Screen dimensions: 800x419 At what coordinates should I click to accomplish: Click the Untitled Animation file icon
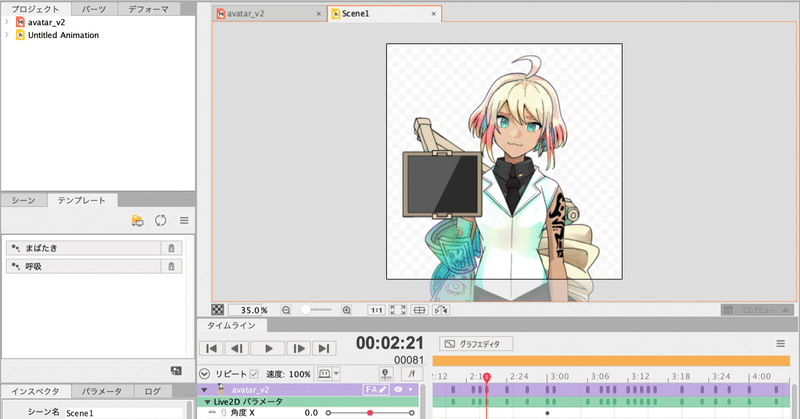pyautogui.click(x=20, y=35)
